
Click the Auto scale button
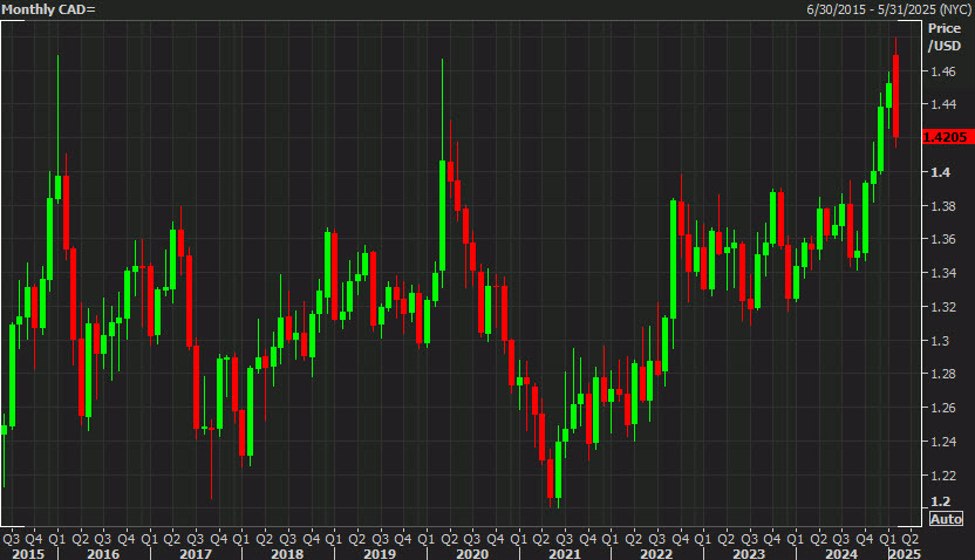click(x=946, y=519)
